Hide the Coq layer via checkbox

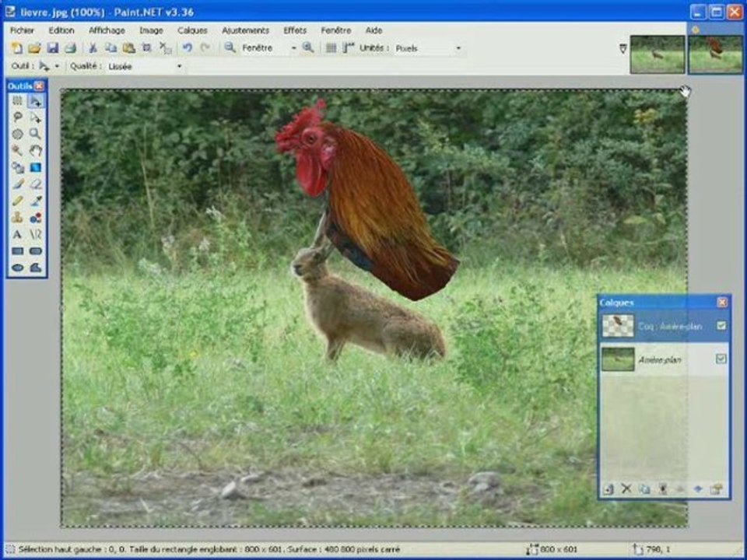tap(721, 326)
